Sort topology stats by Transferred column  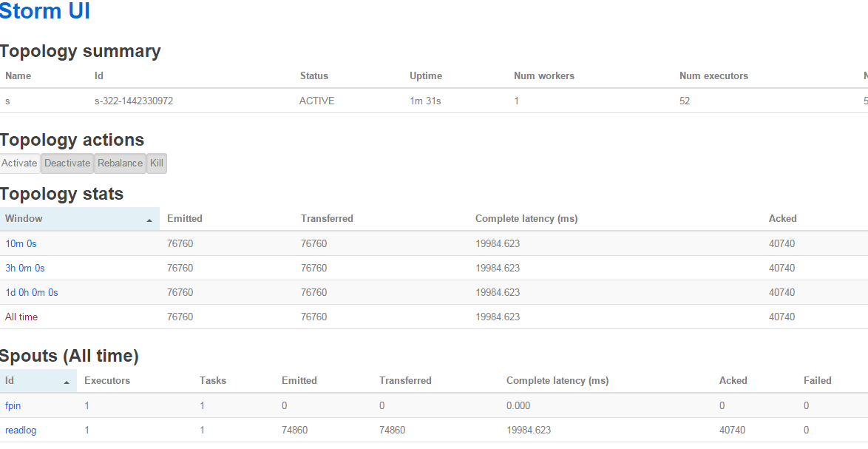coord(327,219)
